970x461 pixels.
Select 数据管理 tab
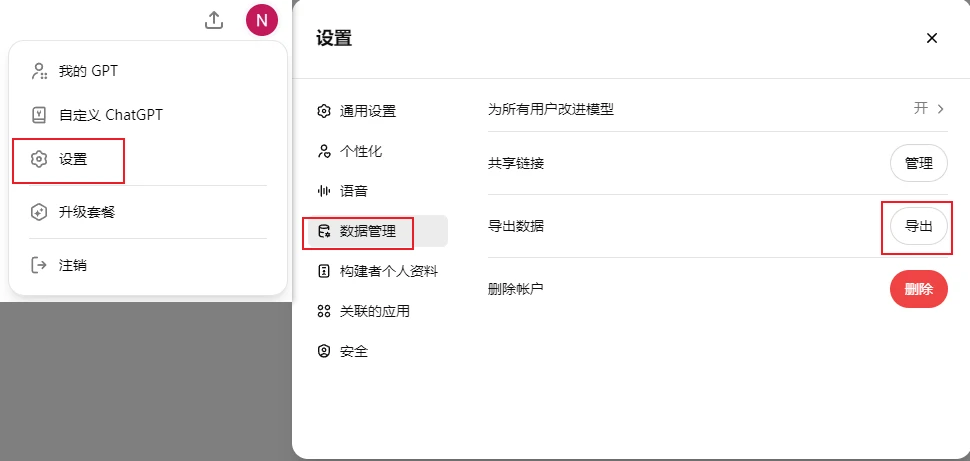pos(367,232)
